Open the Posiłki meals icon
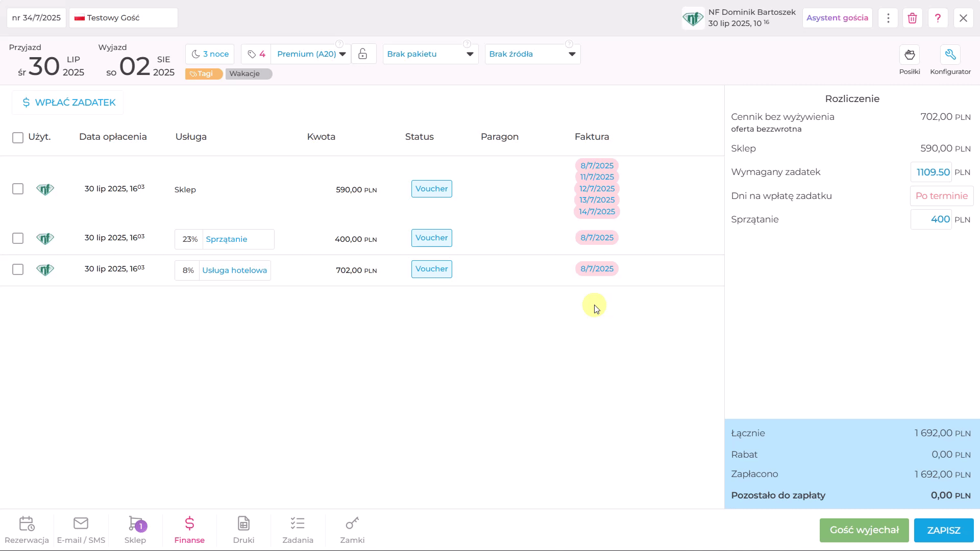 910,55
